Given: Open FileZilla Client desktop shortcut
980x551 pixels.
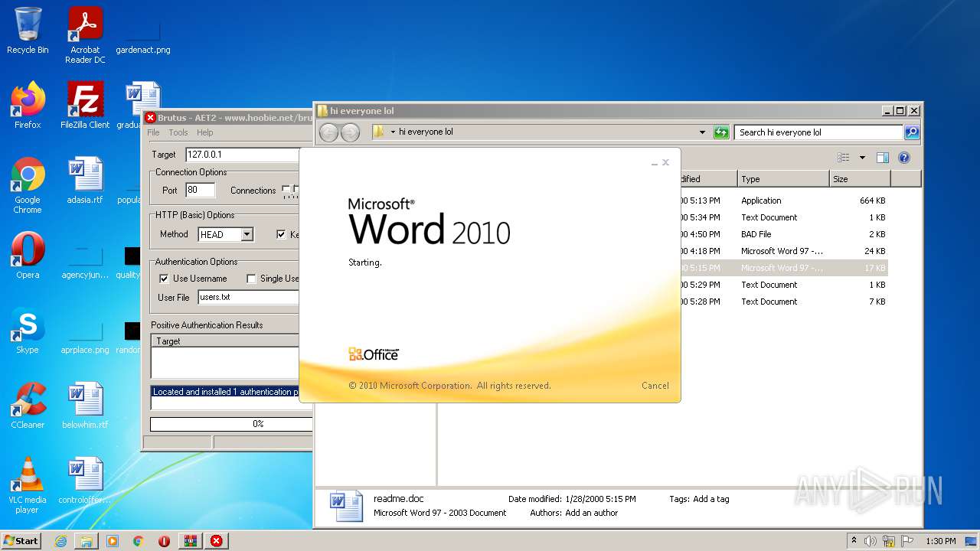Looking at the screenshot, I should (x=85, y=106).
